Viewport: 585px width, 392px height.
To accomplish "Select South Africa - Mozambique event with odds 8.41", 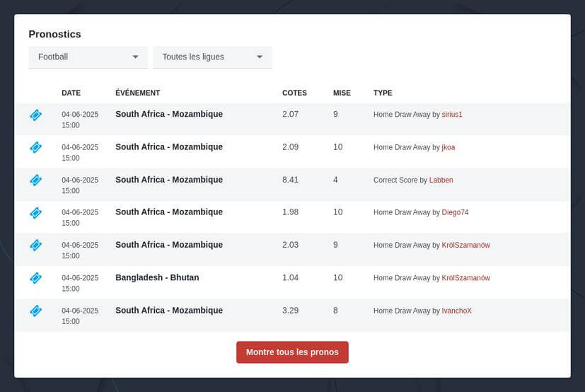I will [169, 180].
